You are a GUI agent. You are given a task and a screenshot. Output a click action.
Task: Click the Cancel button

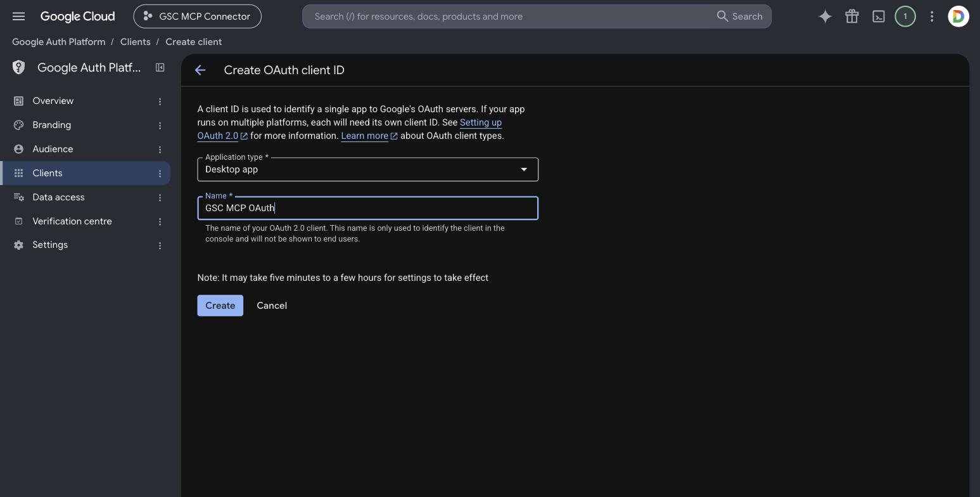click(272, 306)
